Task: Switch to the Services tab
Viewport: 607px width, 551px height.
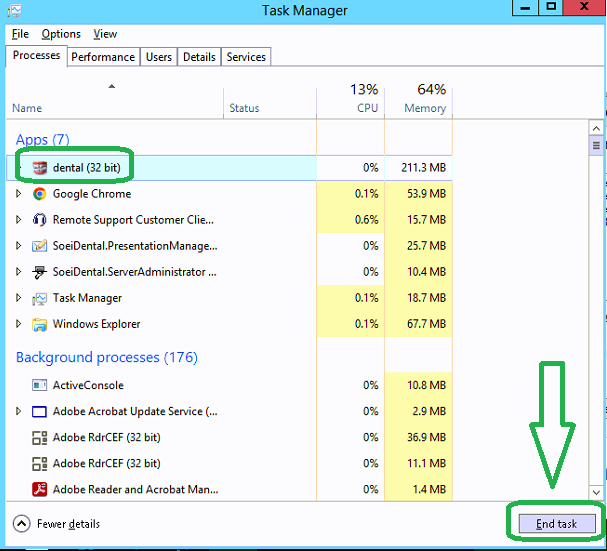Action: coord(246,57)
